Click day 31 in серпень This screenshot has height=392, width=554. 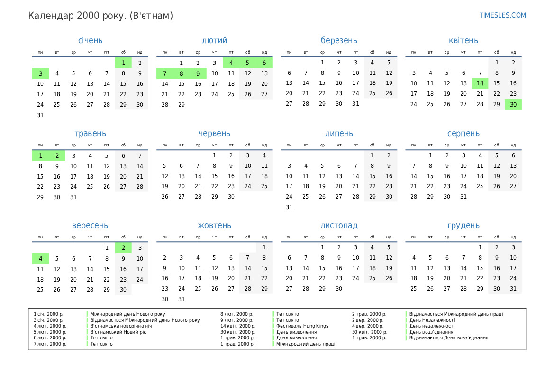463,197
